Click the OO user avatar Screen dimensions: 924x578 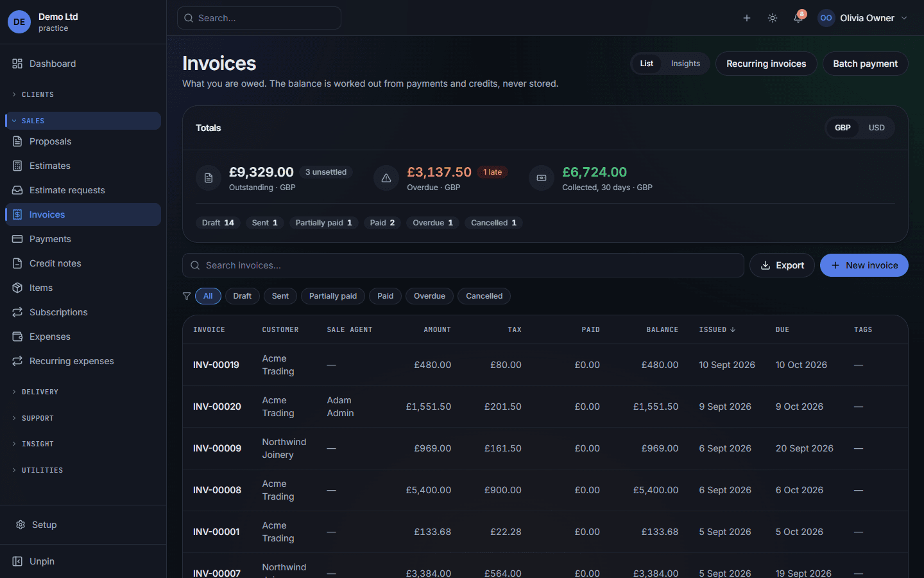coord(826,18)
